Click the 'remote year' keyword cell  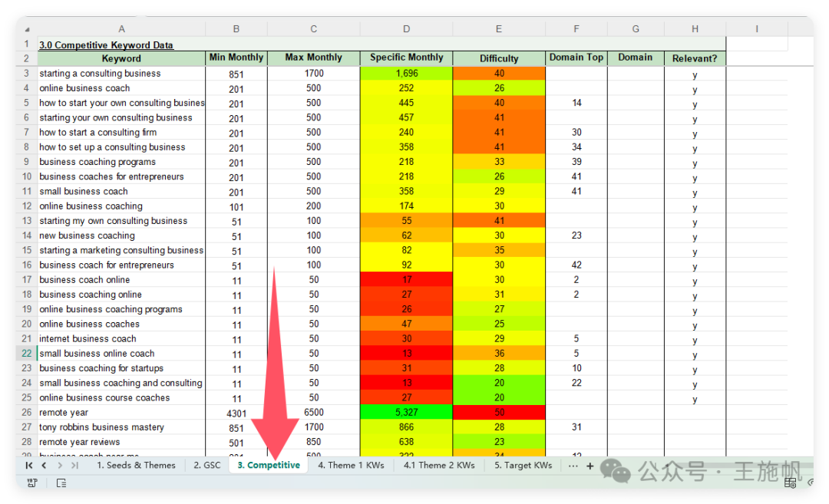click(x=121, y=412)
